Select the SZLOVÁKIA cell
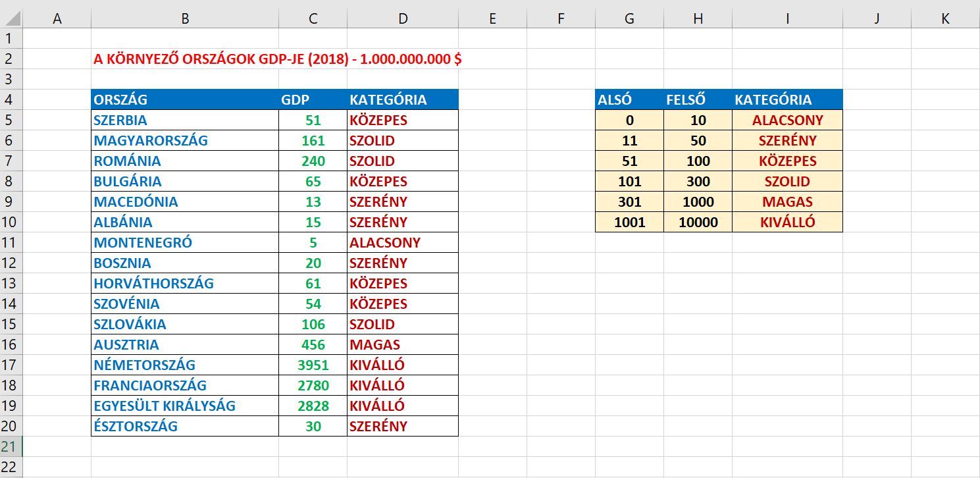The height and width of the screenshot is (478, 980). click(185, 324)
